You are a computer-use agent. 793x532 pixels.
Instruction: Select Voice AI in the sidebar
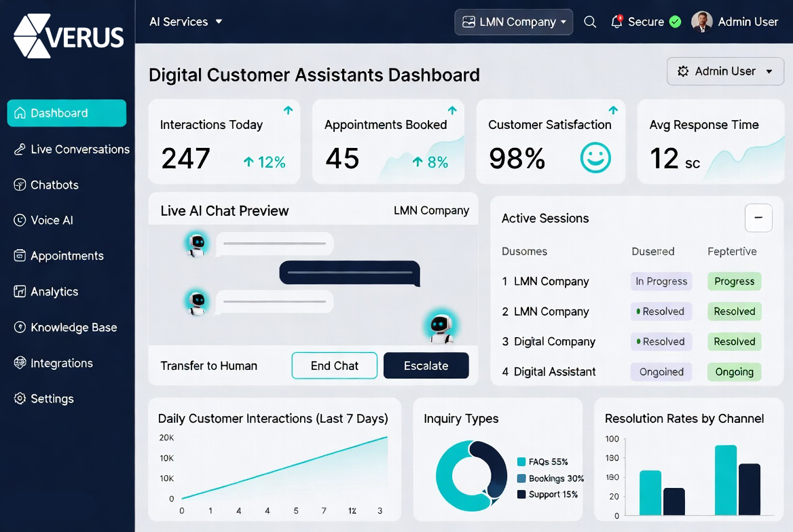[x=43, y=220]
